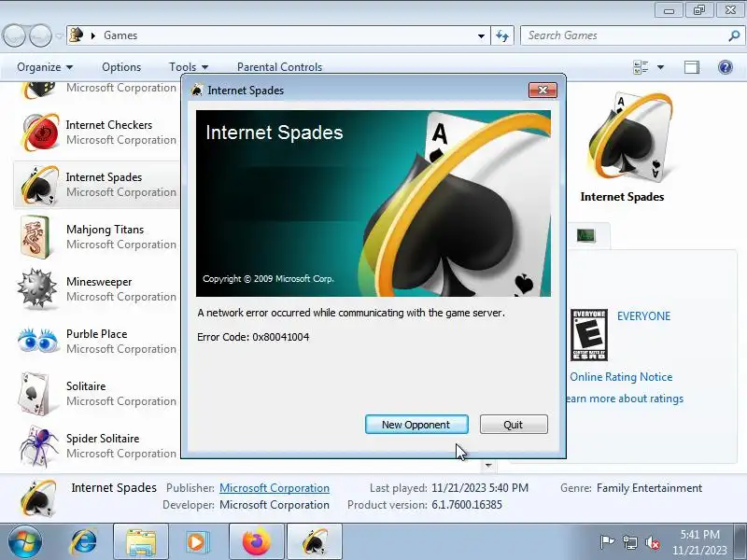Click the Purble Place eyes icon
This screenshot has width=747, height=560.
coord(37,340)
